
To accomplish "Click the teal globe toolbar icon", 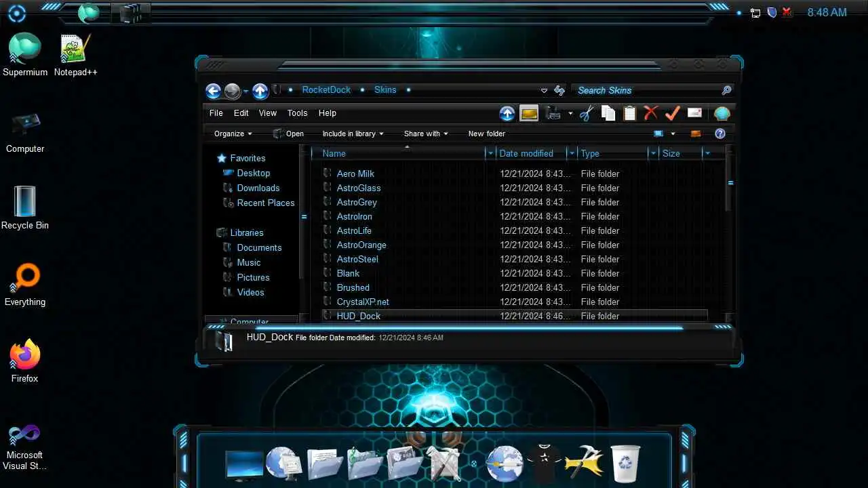I will point(722,113).
